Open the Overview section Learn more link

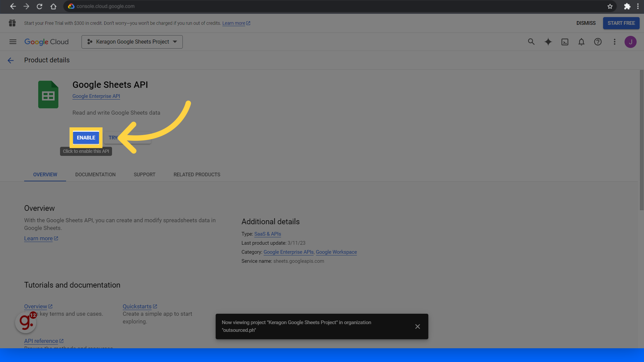(x=41, y=239)
